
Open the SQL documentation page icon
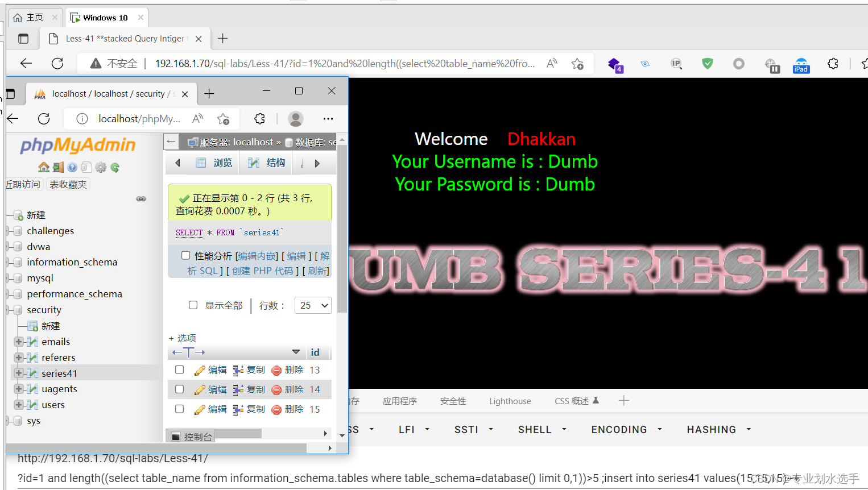click(x=86, y=167)
